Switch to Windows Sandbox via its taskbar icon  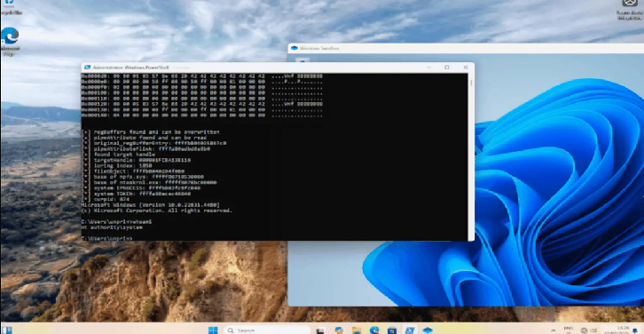[x=428, y=330]
